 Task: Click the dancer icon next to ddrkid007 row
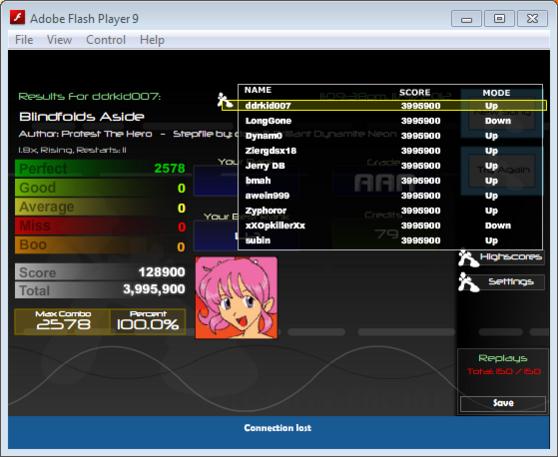[x=225, y=100]
